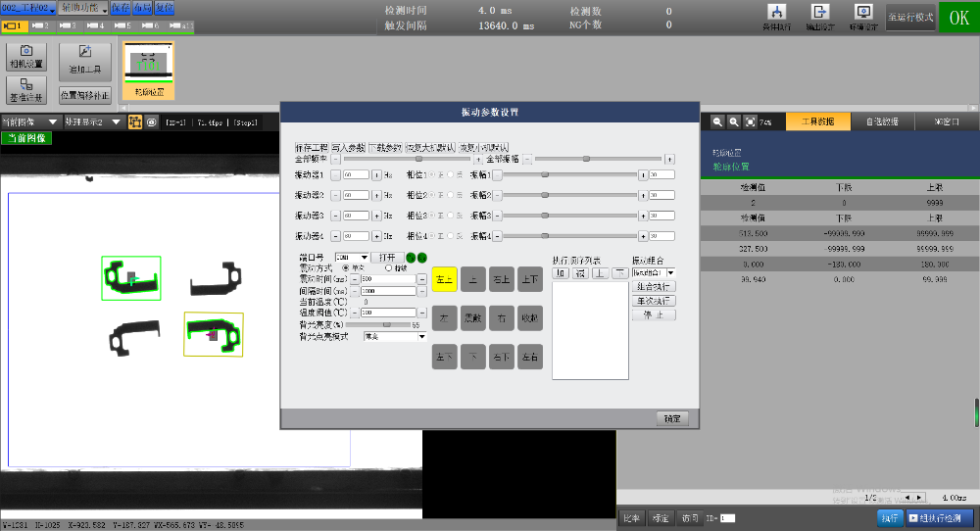Open the 环境设定 environment settings icon
Viewport: 980px width, 531px height.
point(863,17)
